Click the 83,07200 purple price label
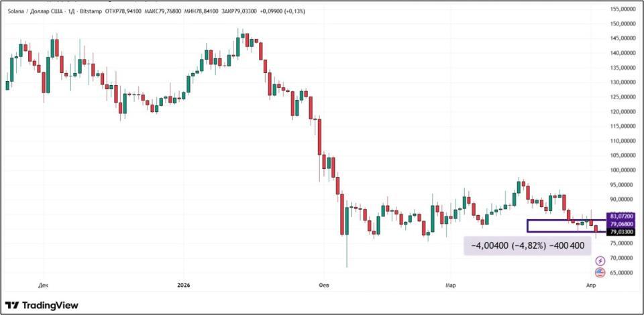 pos(619,217)
